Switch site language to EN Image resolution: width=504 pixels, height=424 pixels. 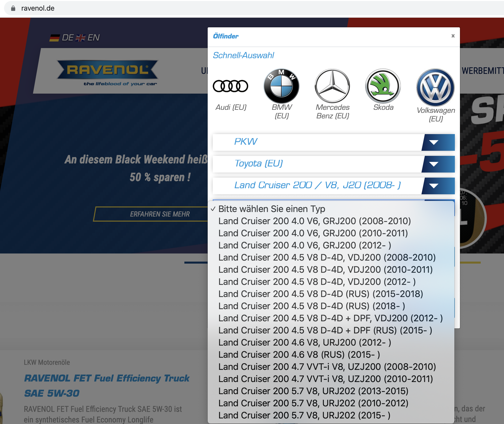(x=93, y=38)
